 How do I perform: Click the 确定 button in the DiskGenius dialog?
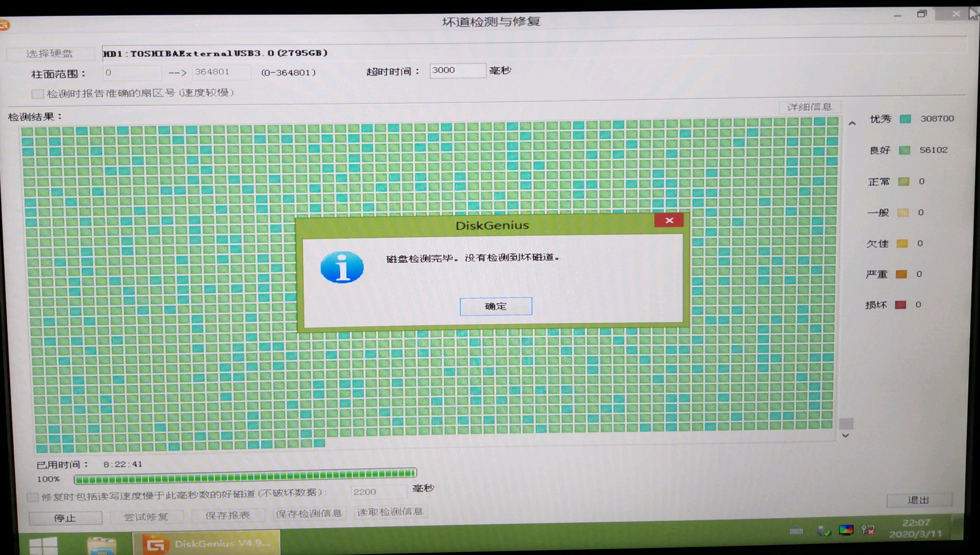(495, 306)
